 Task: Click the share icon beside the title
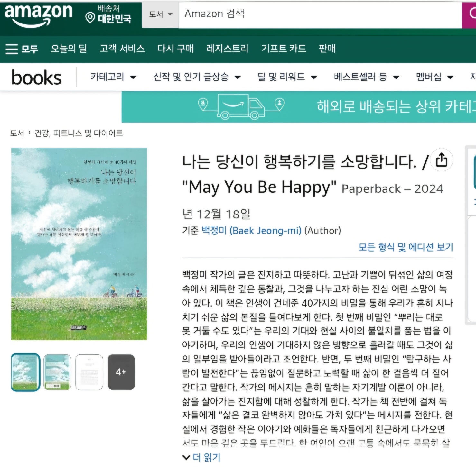click(x=442, y=160)
